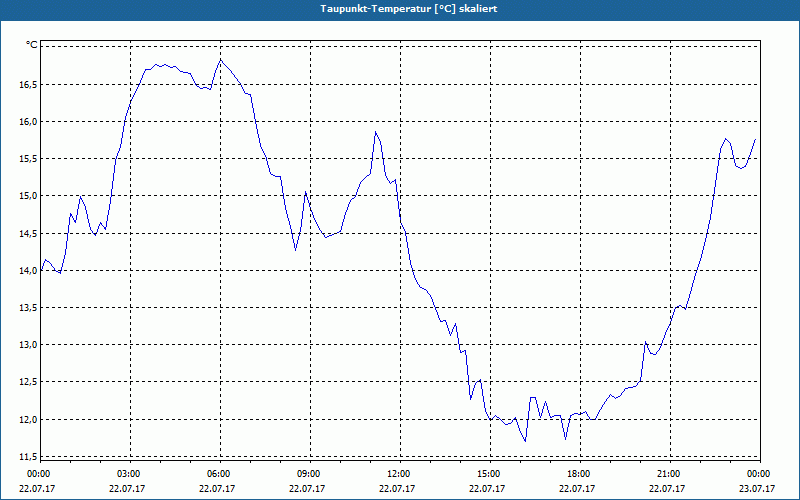This screenshot has height=500, width=800.
Task: Click the curve's lowest dip after 15:00
Action: 525,441
